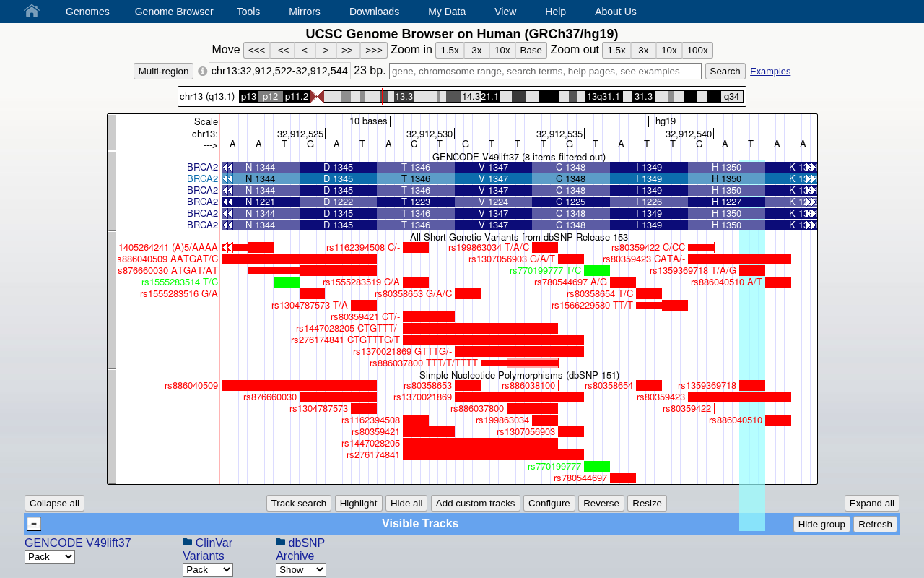Click Track search button
The height and width of the screenshot is (578, 924).
299,503
